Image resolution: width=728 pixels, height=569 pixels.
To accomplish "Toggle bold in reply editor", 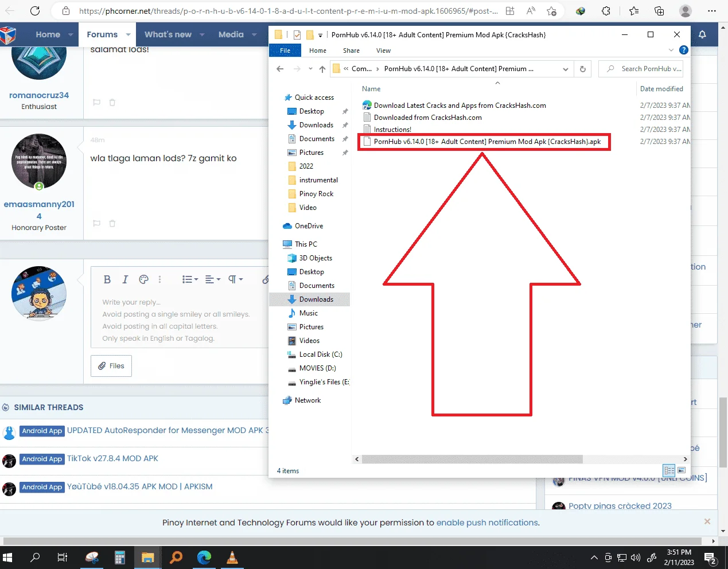I will (x=107, y=279).
